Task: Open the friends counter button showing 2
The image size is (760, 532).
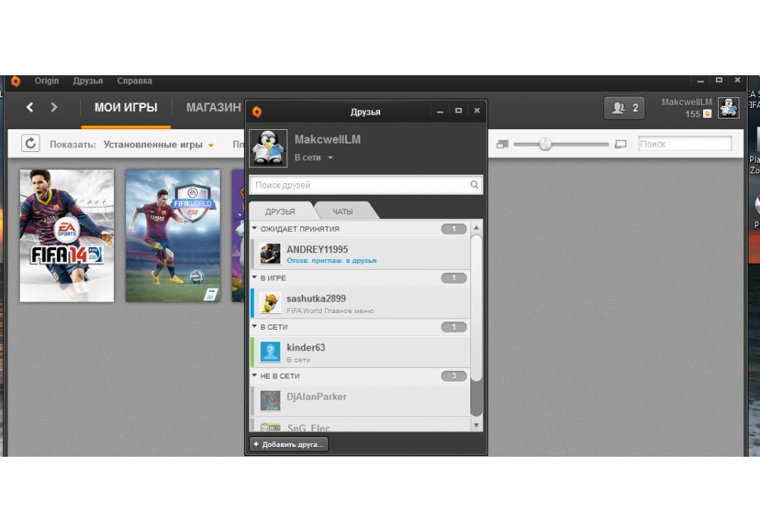Action: point(624,108)
